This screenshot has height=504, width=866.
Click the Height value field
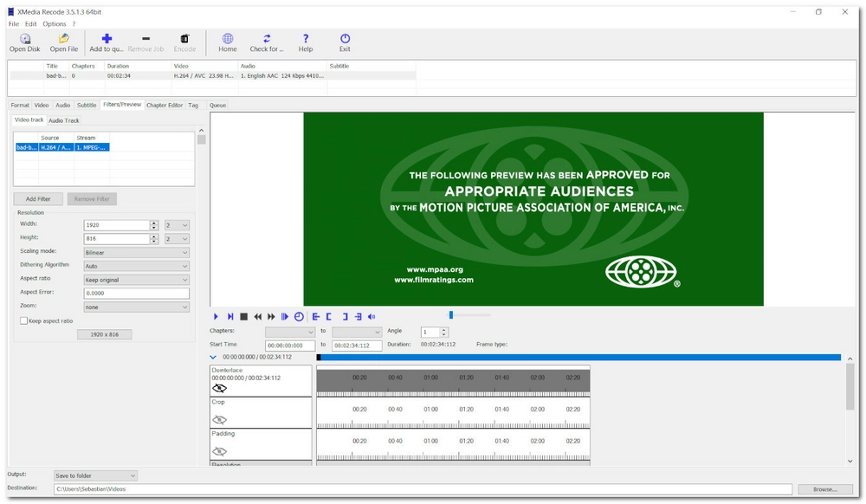[117, 239]
